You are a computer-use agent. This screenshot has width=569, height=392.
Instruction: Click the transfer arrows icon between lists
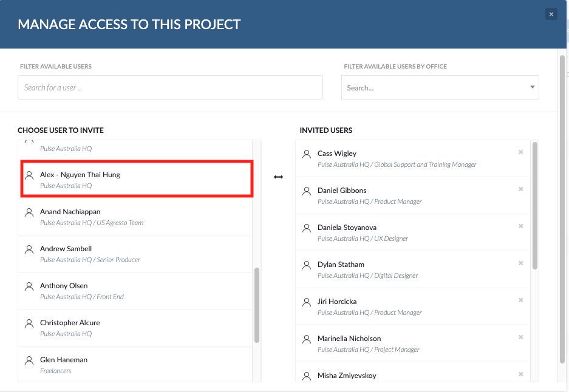tap(278, 177)
